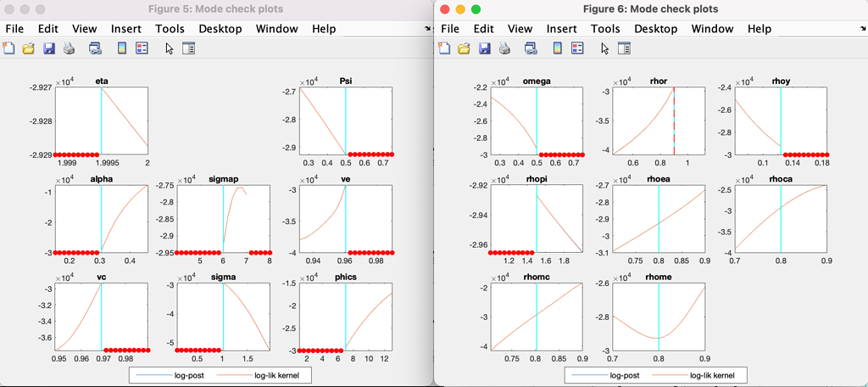Save Figure 5 using the floppy disk icon
The image size is (868, 387).
tap(48, 48)
